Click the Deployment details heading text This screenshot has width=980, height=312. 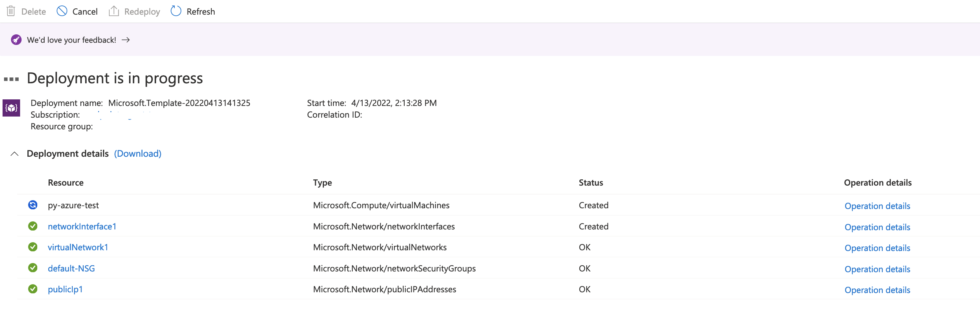pyautogui.click(x=68, y=153)
